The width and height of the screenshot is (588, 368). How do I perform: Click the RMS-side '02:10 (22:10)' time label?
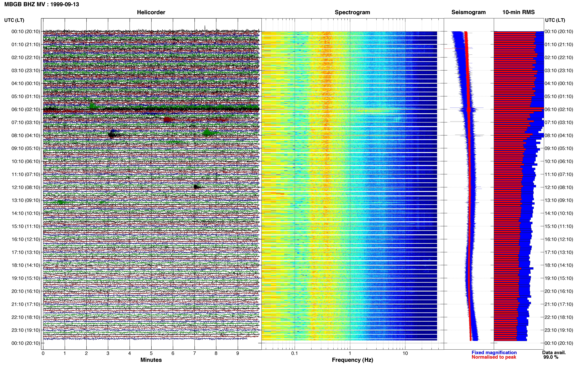(x=559, y=57)
